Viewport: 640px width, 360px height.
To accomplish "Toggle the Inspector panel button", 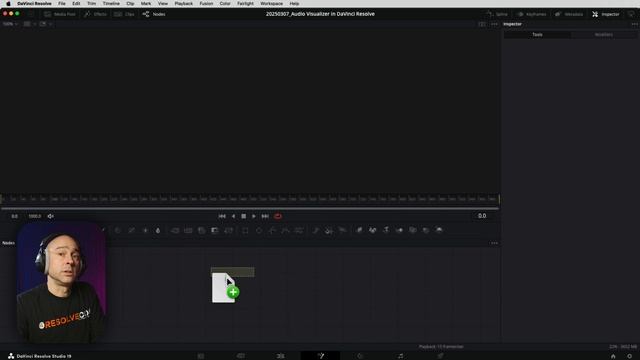I will (606, 14).
